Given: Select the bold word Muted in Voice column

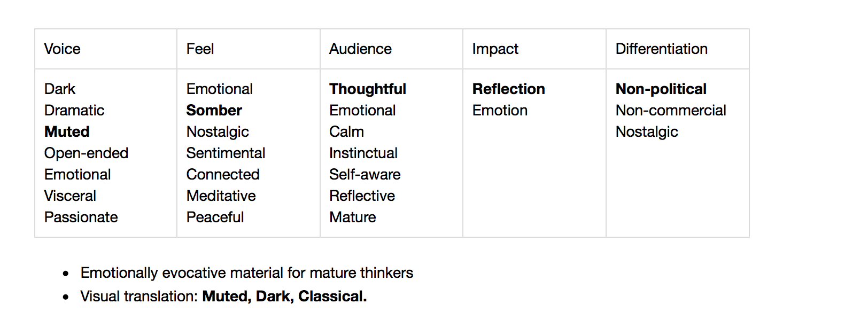Looking at the screenshot, I should click(x=67, y=131).
